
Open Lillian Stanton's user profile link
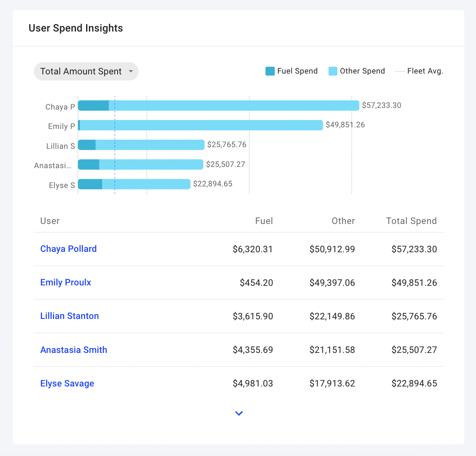[x=70, y=316]
